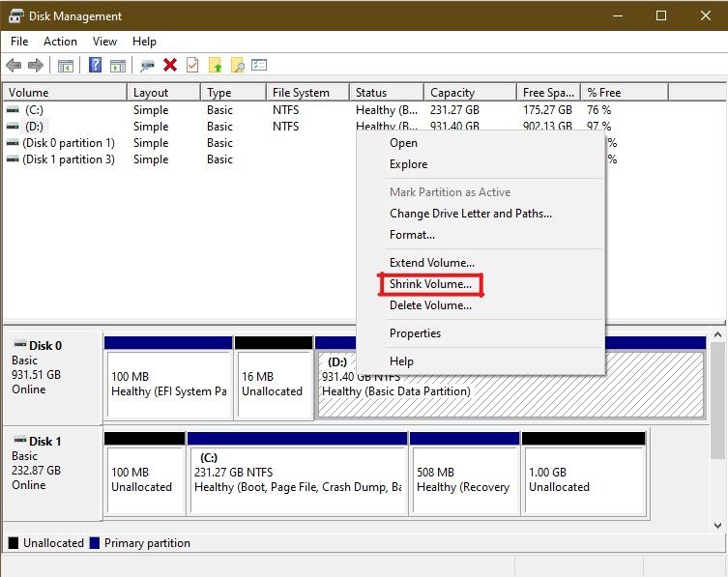Sort by the Status column header

coord(387,93)
